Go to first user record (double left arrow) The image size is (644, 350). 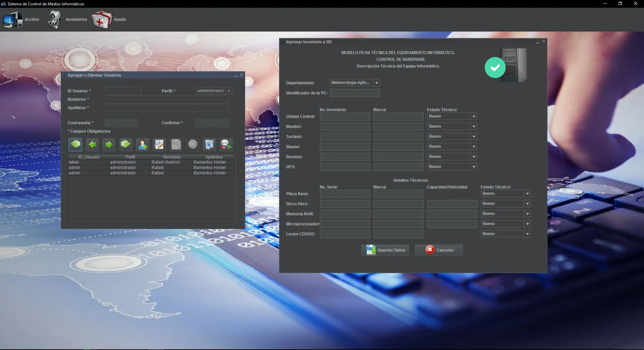pos(75,144)
